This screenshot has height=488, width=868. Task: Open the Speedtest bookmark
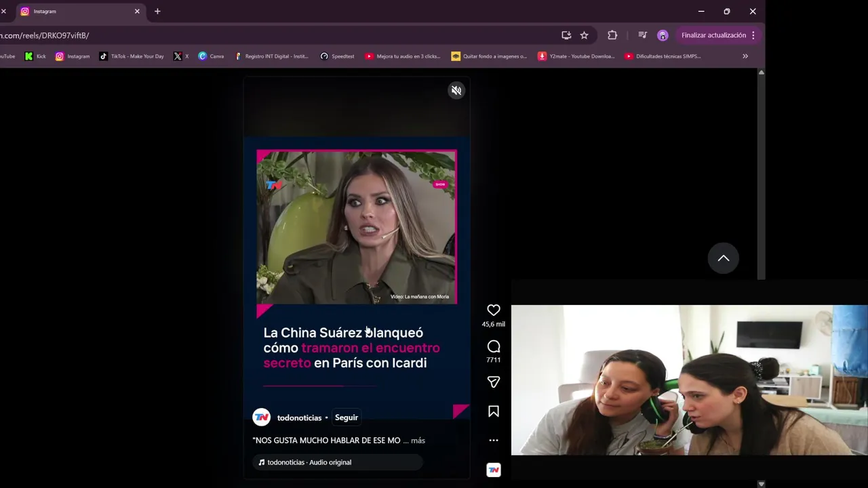337,56
